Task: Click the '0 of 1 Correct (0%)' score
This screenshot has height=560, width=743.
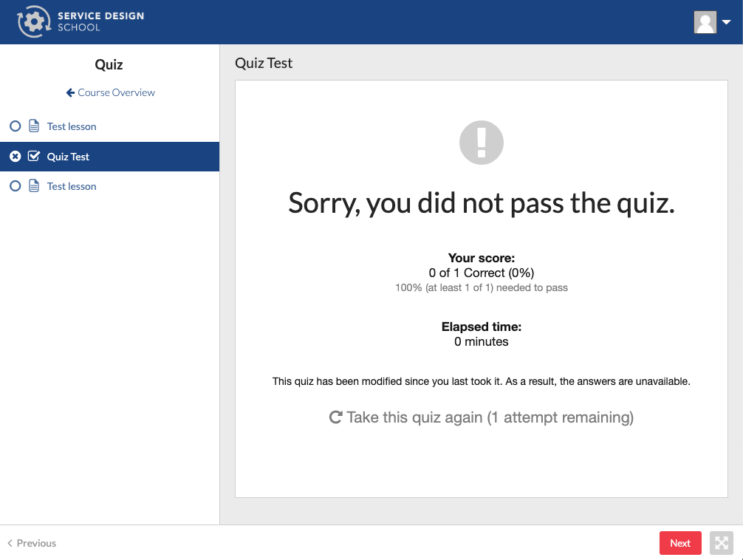Action: tap(482, 273)
